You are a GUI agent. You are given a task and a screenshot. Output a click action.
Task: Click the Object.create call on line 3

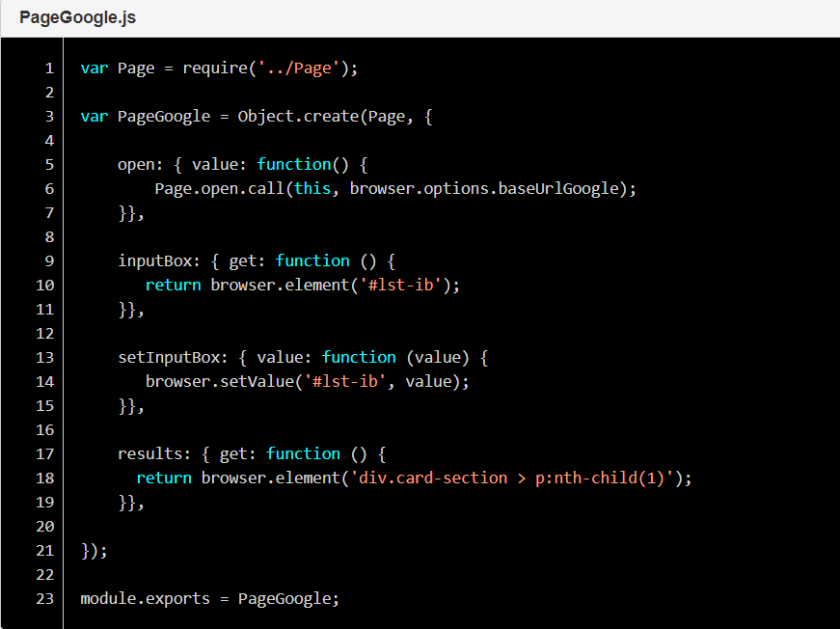(x=298, y=117)
